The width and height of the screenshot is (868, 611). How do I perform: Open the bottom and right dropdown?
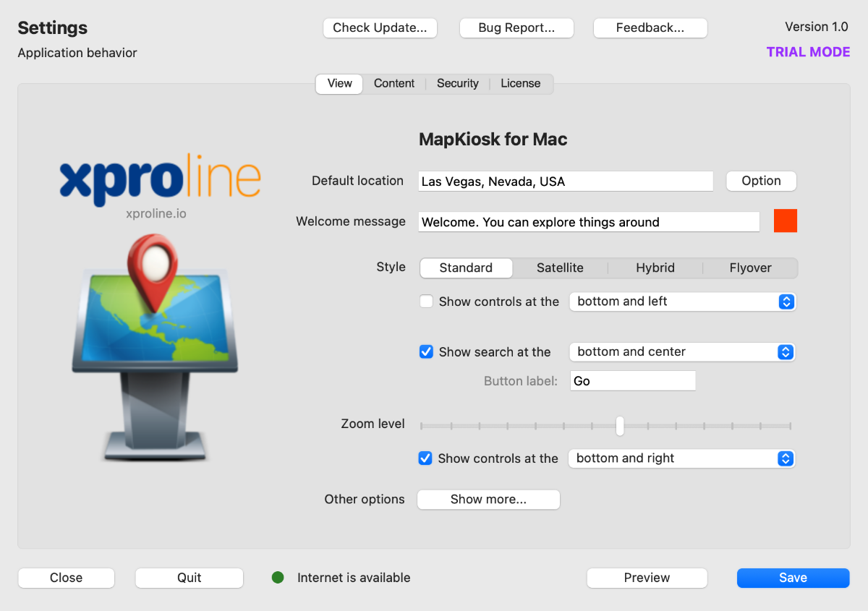tap(681, 458)
